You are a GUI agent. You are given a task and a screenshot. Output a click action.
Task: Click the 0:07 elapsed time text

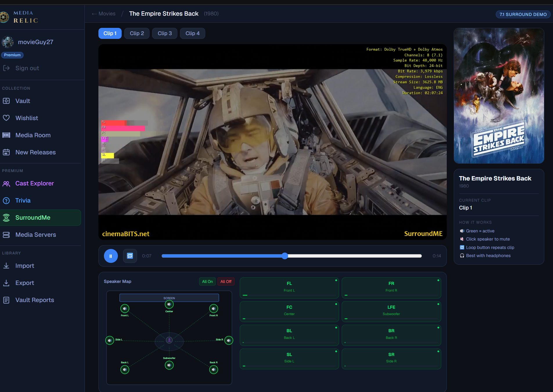(x=147, y=256)
